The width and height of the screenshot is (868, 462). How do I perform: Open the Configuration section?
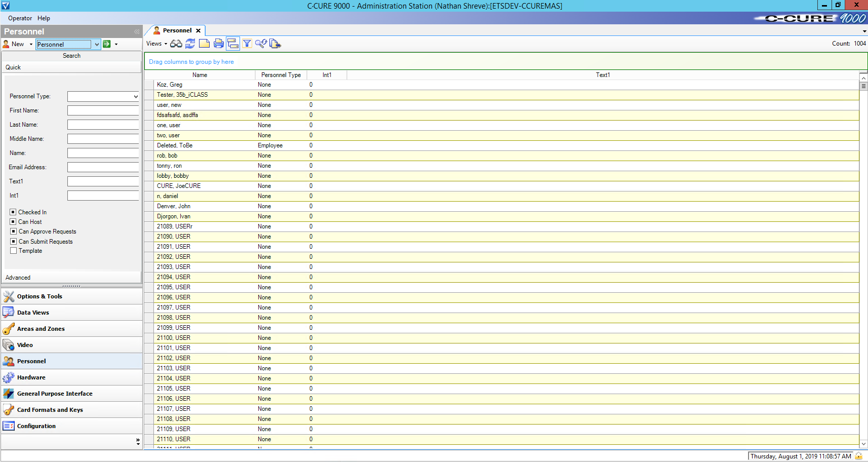pyautogui.click(x=36, y=426)
